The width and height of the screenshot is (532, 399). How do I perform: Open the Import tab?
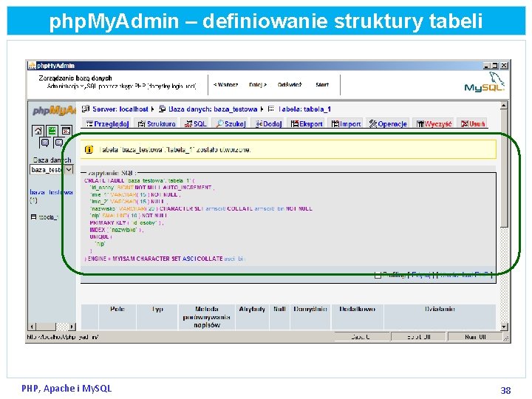(346, 124)
